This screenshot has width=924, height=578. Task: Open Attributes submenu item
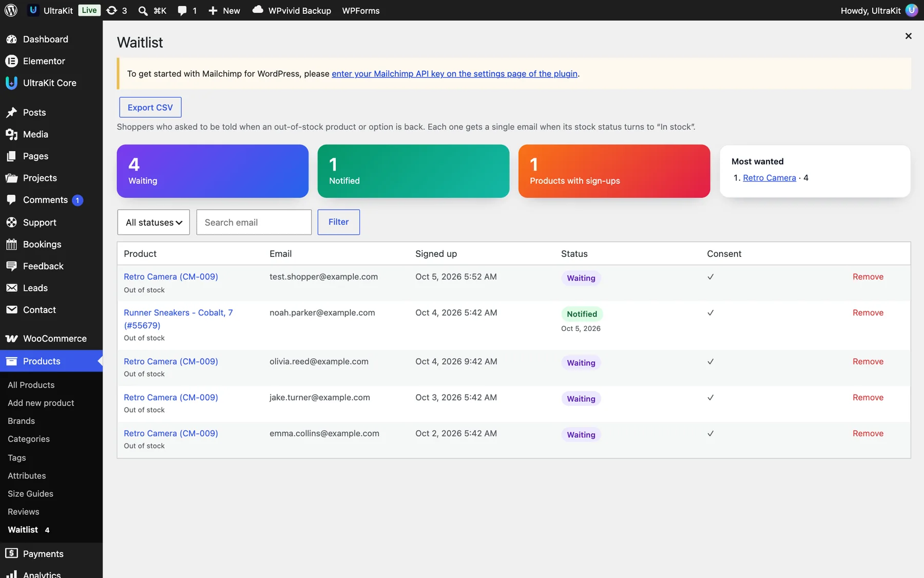coord(27,476)
